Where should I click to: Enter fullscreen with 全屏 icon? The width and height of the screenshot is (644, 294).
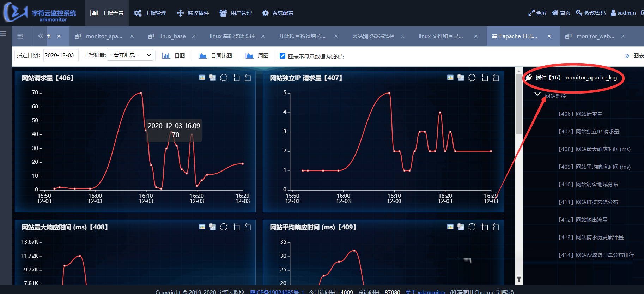point(537,13)
